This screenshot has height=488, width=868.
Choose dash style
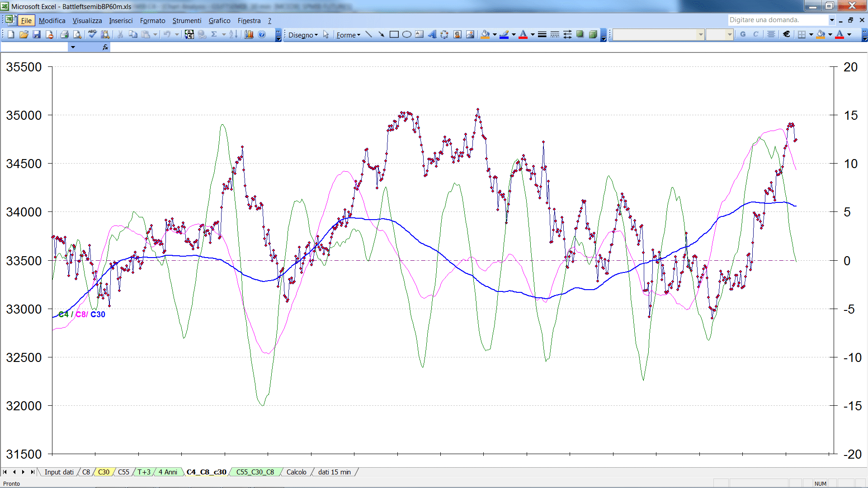[555, 34]
